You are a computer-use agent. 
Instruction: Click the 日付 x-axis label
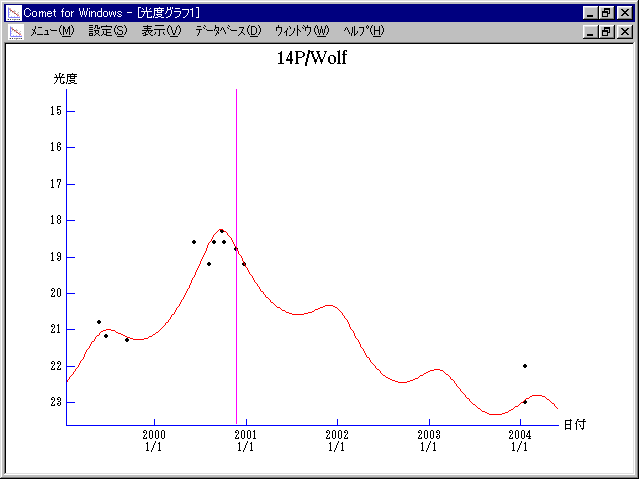[574, 425]
